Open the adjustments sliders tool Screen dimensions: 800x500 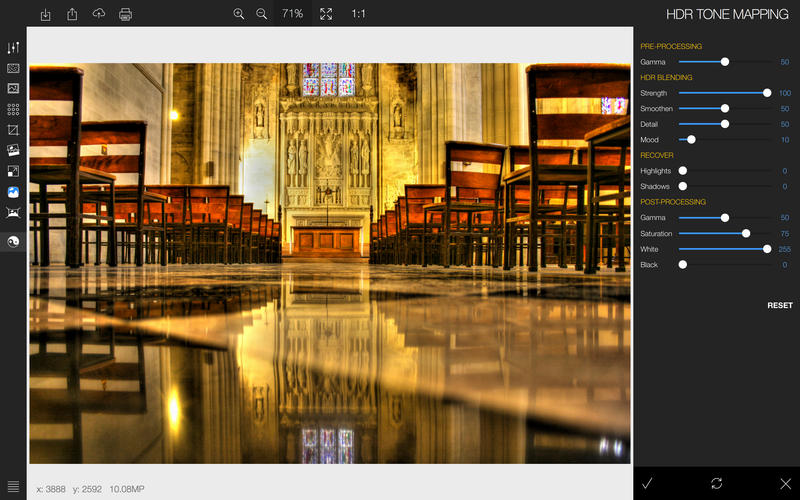pyautogui.click(x=14, y=48)
